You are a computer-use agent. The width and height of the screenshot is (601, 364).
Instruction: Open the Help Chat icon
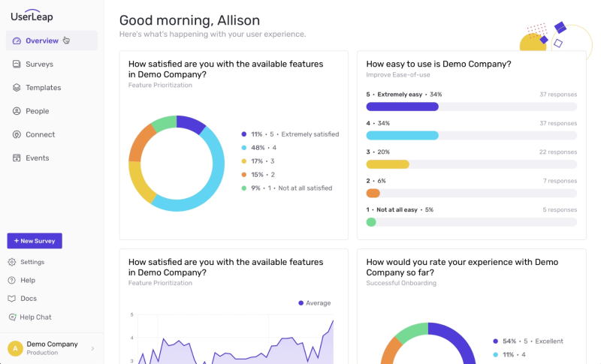click(x=12, y=317)
